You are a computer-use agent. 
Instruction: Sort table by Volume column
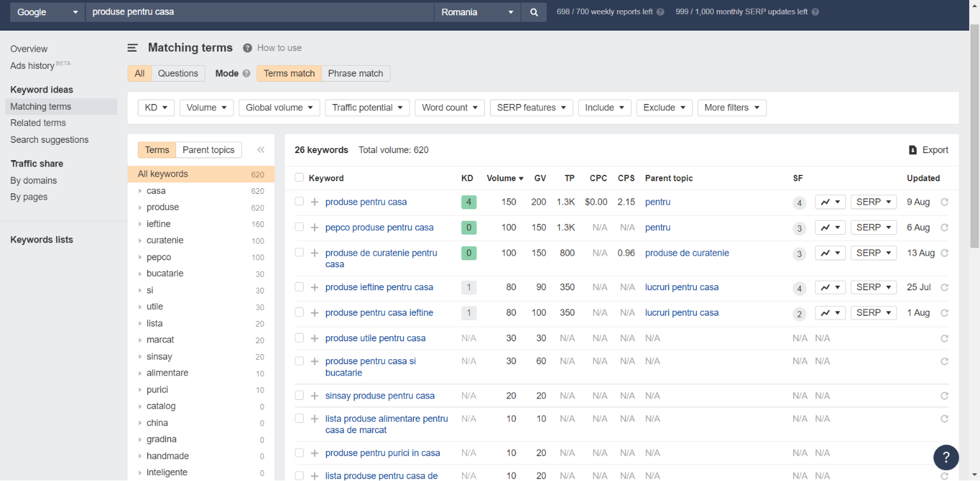(x=505, y=178)
